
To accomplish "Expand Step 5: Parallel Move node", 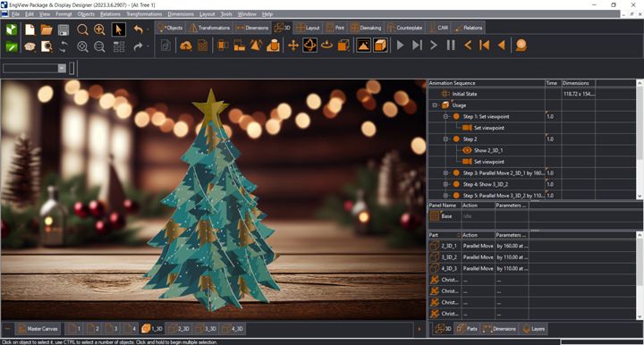I will [x=445, y=196].
